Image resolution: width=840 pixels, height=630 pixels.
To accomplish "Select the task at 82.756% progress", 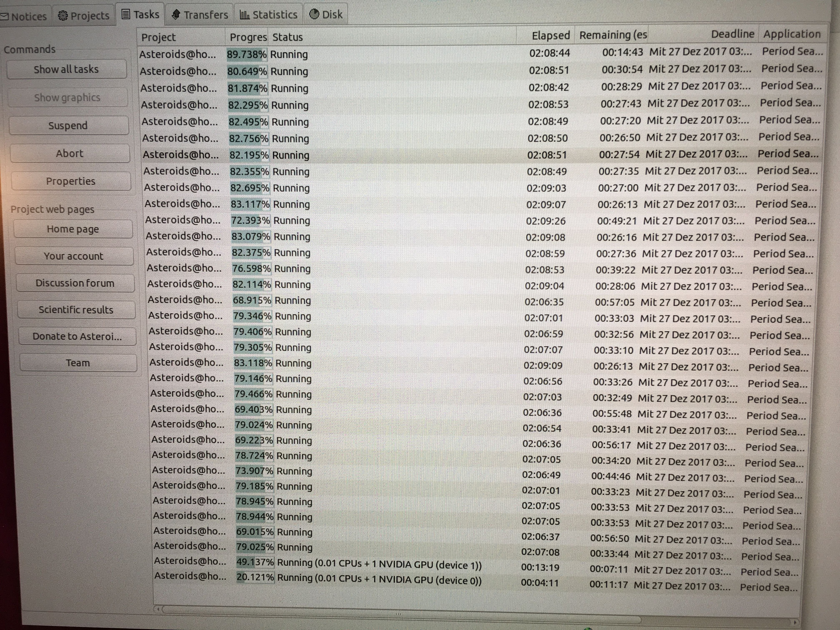I will pyautogui.click(x=481, y=138).
